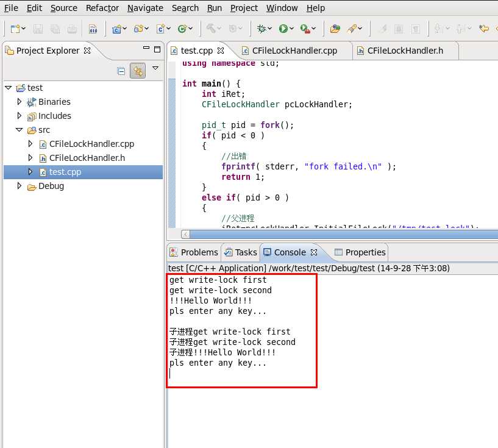Open the Run configurations dropdown arrow
Image resolution: width=498 pixels, height=448 pixels.
(291, 29)
